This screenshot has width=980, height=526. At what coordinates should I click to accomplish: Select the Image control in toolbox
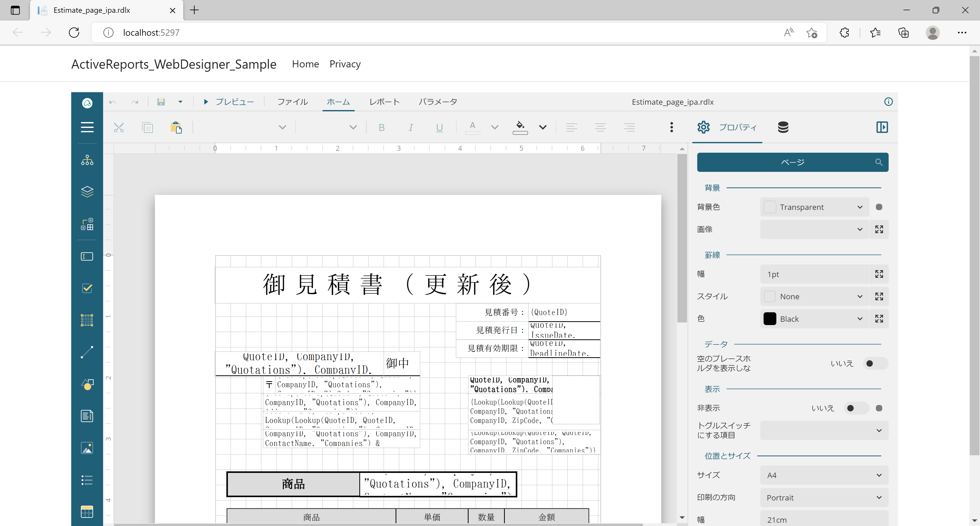(87, 448)
